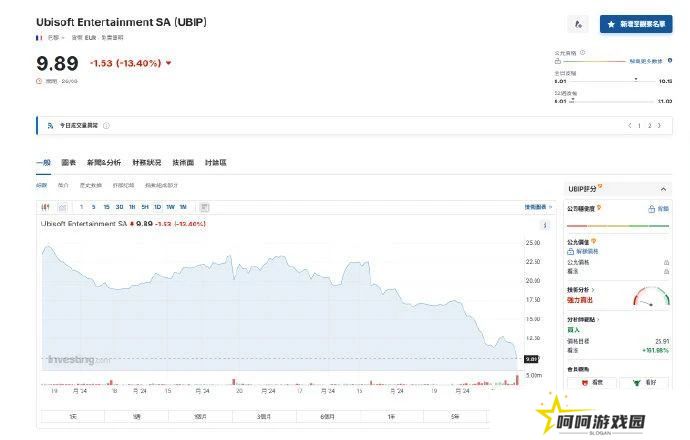Set chart interval to 5H
690x440 pixels.
[x=145, y=207]
